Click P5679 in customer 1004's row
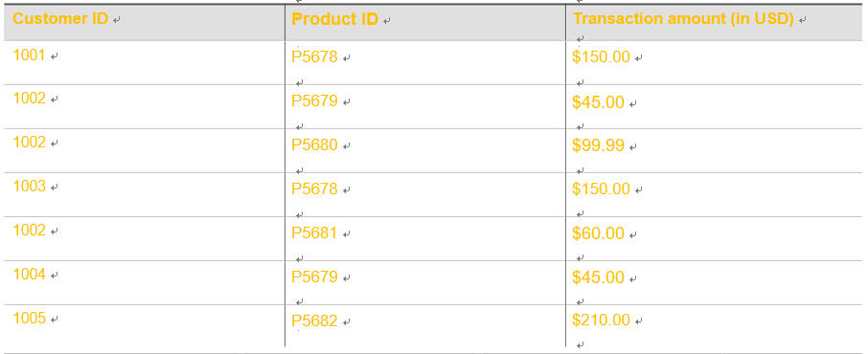Viewport: 868px width, 354px height. pyautogui.click(x=314, y=277)
